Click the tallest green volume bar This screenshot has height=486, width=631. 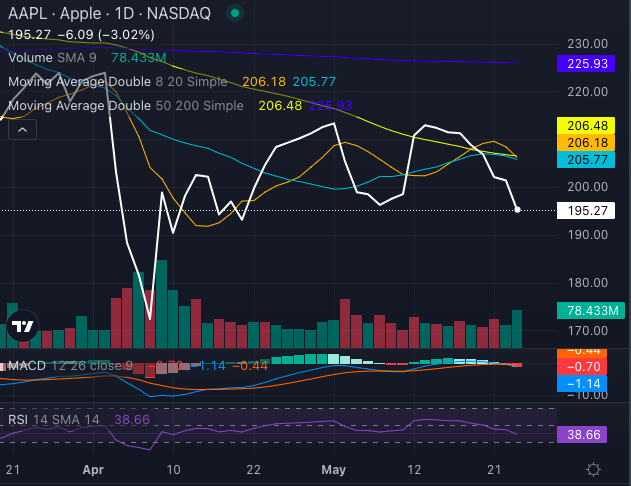tap(162, 304)
